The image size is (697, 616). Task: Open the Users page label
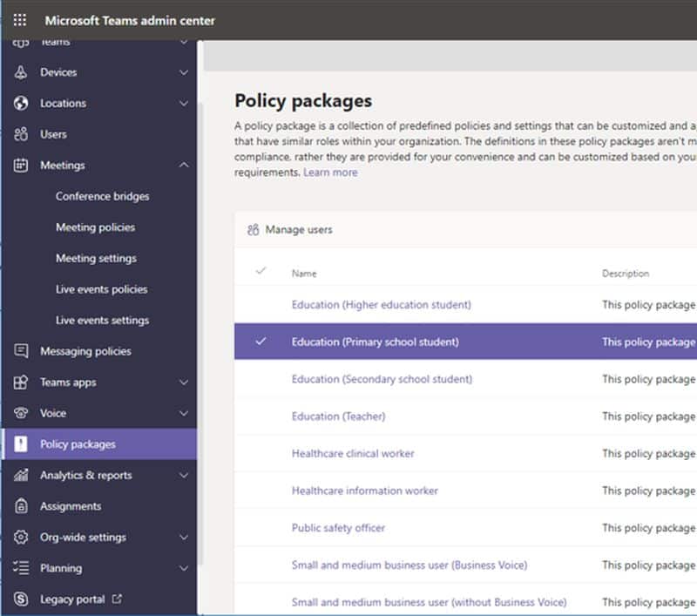coord(53,134)
